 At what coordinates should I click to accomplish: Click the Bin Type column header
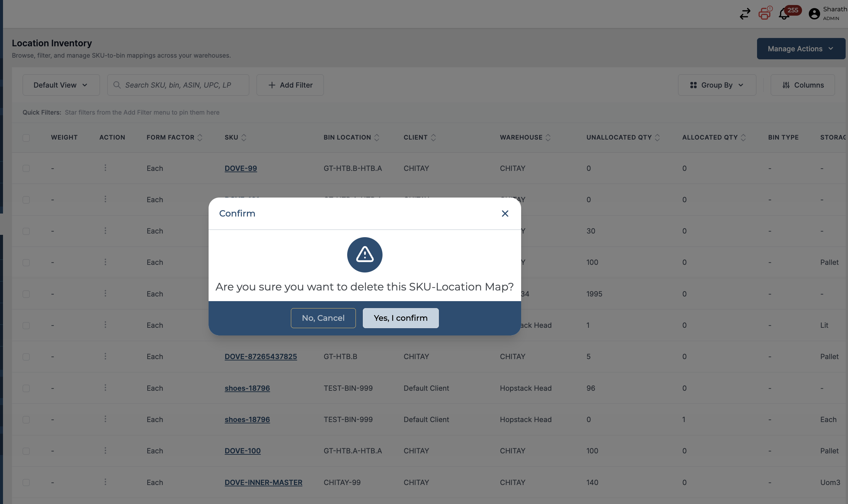(x=783, y=137)
